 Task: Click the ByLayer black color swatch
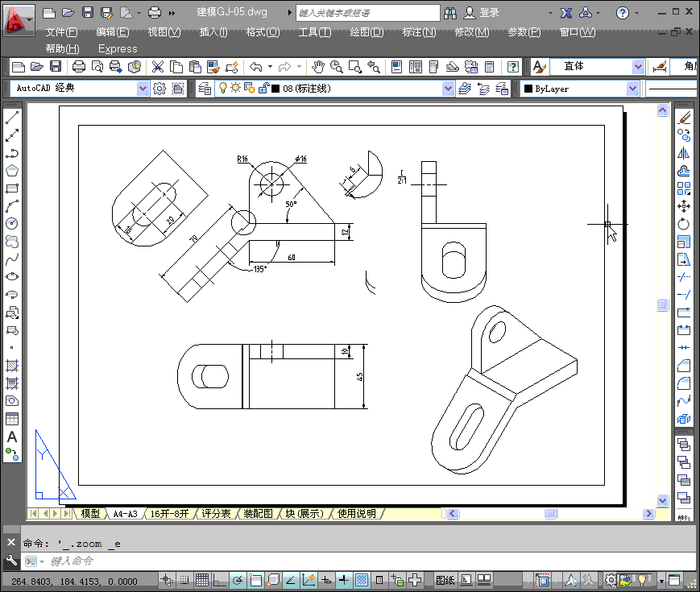click(528, 89)
